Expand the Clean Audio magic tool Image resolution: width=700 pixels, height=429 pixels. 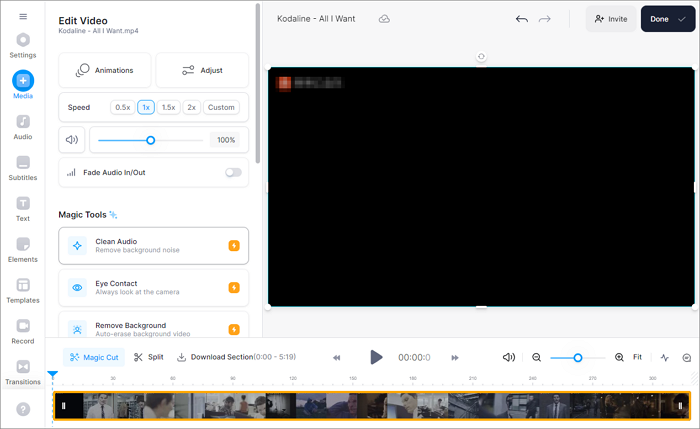coord(153,245)
